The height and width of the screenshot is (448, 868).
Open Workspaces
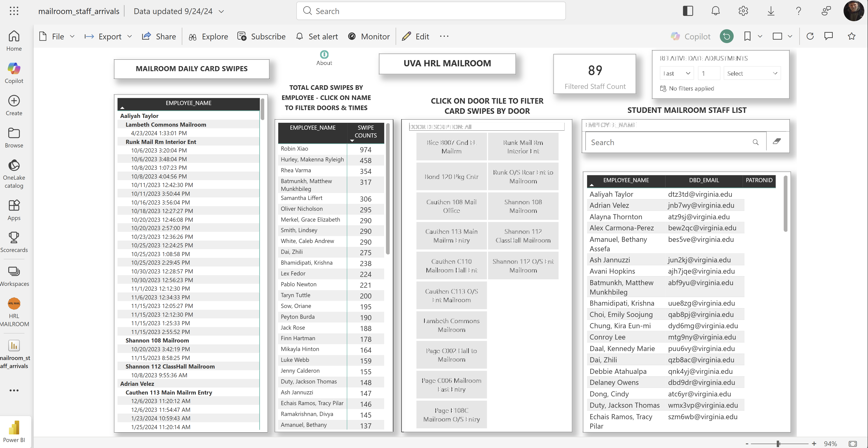[14, 275]
